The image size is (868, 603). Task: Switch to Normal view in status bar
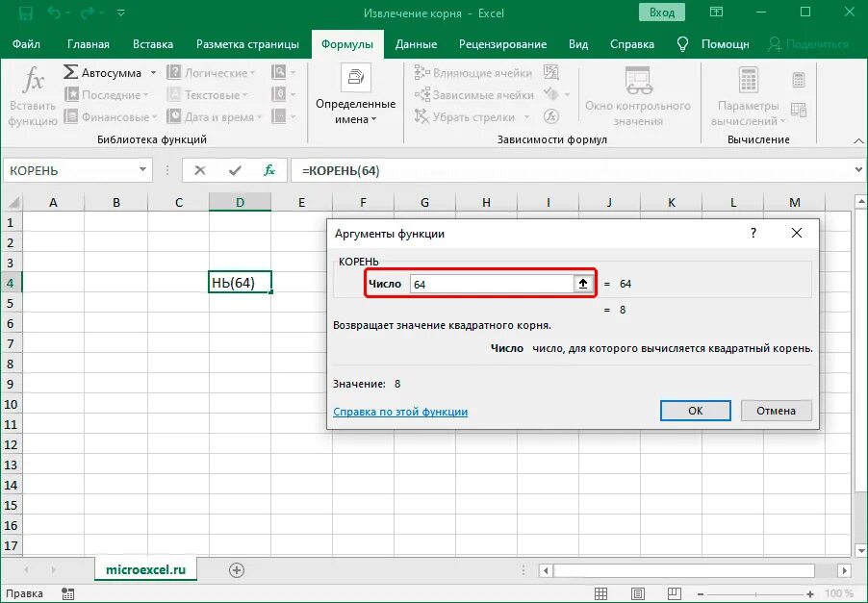pyautogui.click(x=601, y=593)
